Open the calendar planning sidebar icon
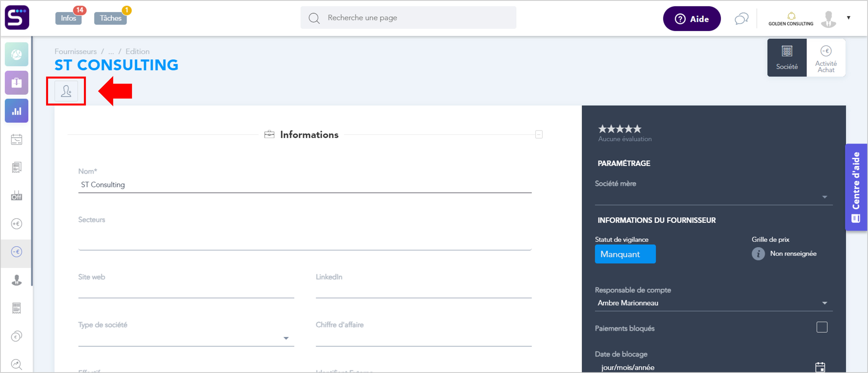The width and height of the screenshot is (868, 373). [x=17, y=139]
